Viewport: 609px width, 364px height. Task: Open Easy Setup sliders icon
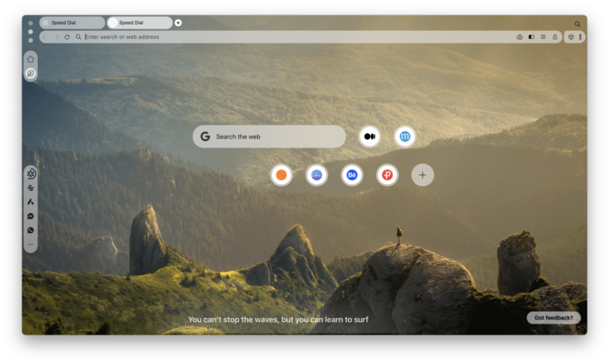543,37
